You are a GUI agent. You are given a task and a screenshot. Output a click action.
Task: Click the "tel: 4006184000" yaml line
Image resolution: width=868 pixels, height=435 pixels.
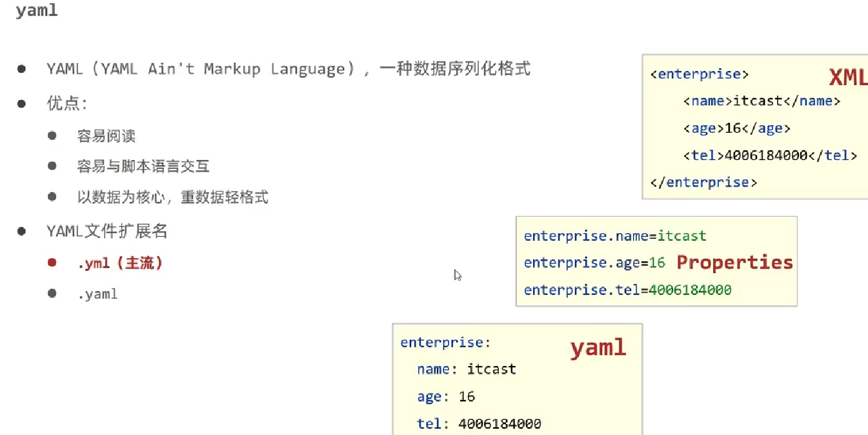tap(479, 424)
